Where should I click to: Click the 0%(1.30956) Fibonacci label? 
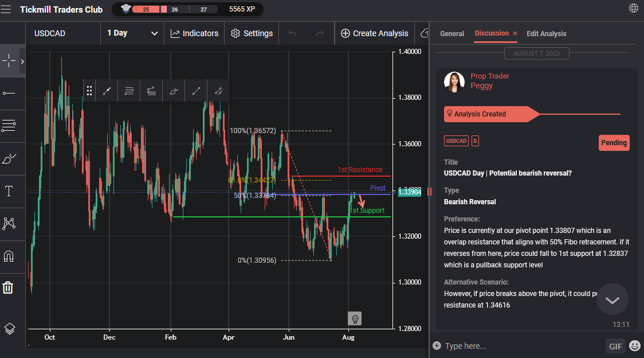click(257, 260)
